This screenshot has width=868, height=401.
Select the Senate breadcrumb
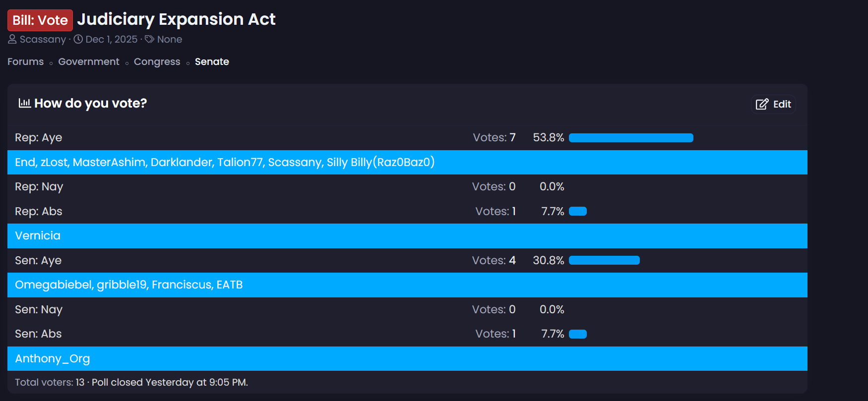[212, 62]
